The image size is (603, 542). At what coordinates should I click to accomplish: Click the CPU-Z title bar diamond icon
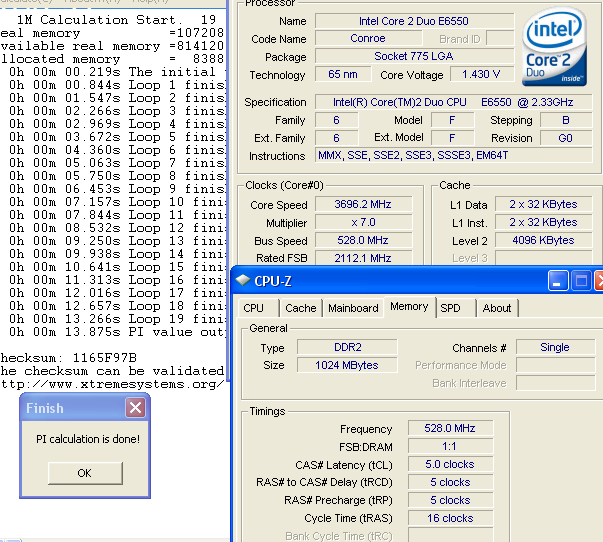click(x=243, y=280)
